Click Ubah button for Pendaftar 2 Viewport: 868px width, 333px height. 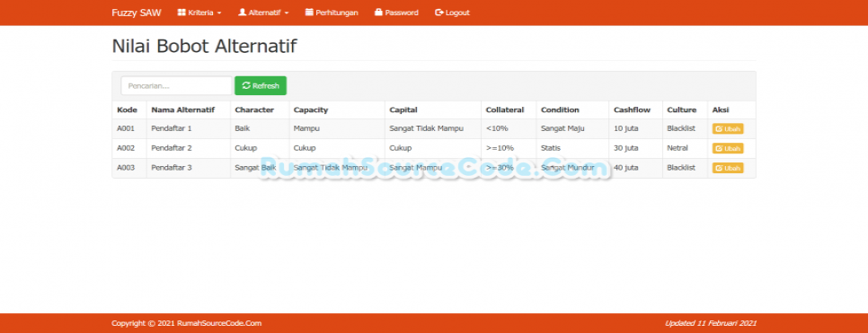pos(728,148)
